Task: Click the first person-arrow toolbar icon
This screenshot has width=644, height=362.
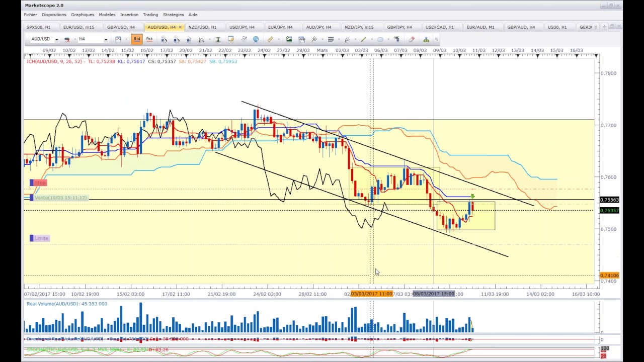Action: tap(164, 39)
